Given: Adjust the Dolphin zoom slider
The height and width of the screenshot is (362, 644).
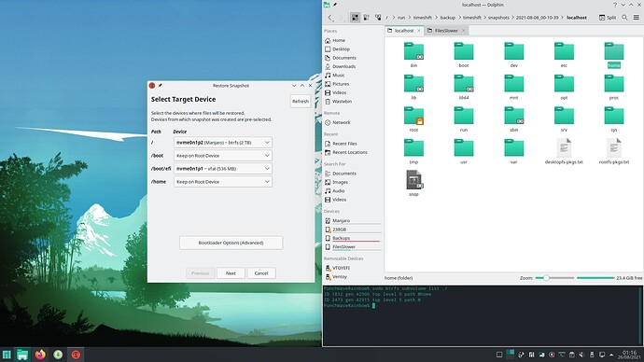Looking at the screenshot, I should pos(554,278).
